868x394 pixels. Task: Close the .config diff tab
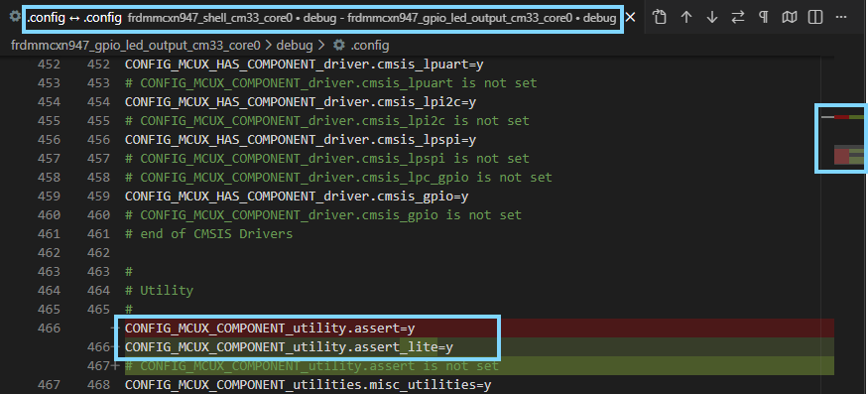tap(630, 18)
